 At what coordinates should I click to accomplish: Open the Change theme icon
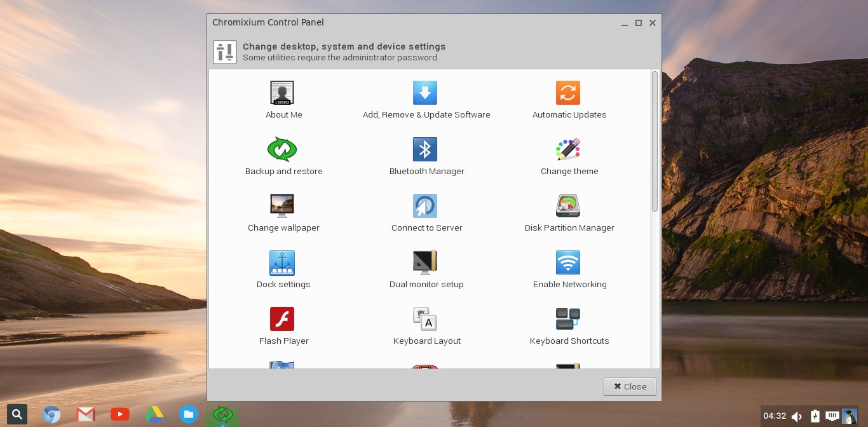(568, 149)
